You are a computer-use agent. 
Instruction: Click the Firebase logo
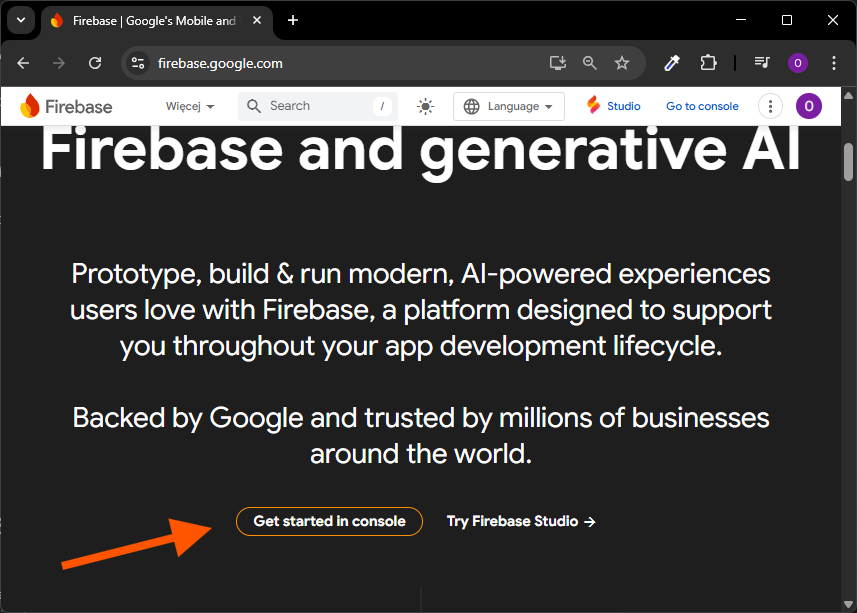tap(66, 106)
